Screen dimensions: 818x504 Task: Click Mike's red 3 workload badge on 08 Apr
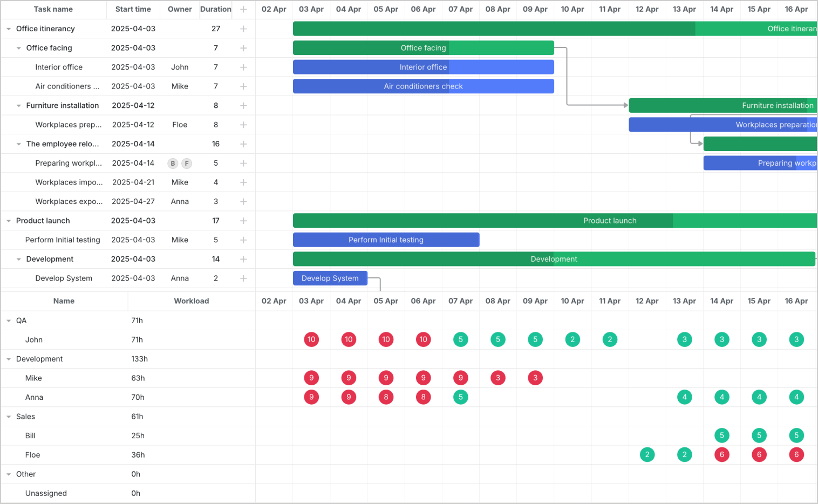[x=497, y=378]
